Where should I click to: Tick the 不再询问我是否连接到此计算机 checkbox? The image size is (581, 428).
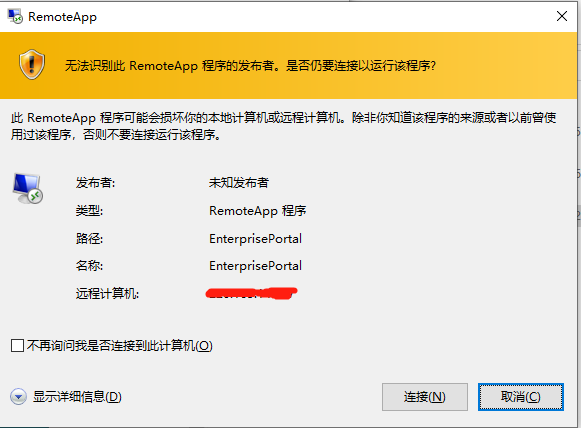pos(17,346)
